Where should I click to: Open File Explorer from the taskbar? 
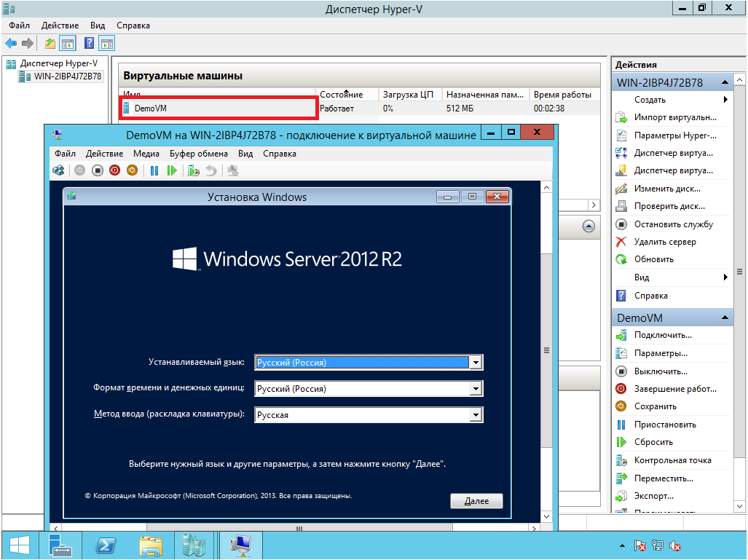coord(150,545)
